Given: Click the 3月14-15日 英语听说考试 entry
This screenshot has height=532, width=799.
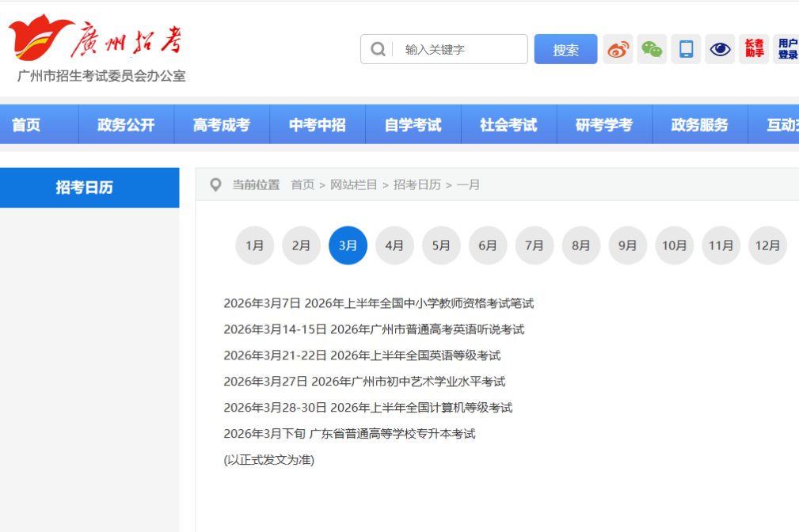Looking at the screenshot, I should (x=374, y=329).
